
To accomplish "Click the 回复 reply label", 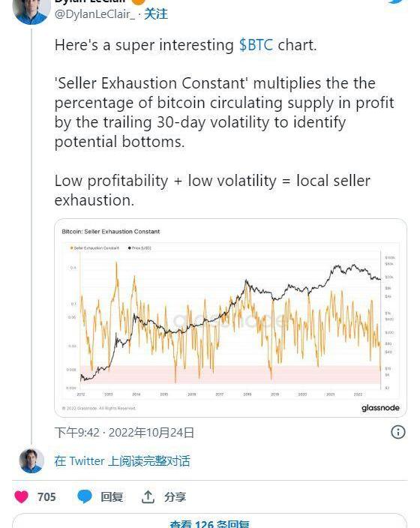I will pyautogui.click(x=112, y=497).
